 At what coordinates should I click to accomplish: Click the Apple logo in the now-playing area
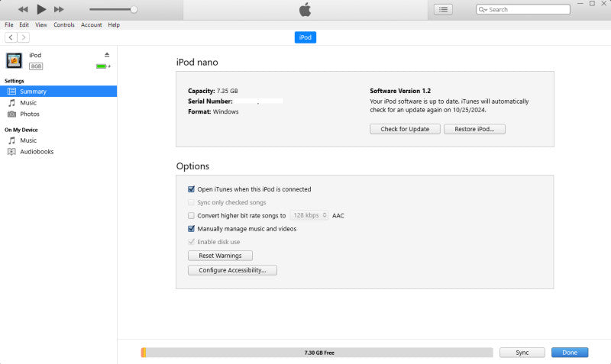click(305, 9)
